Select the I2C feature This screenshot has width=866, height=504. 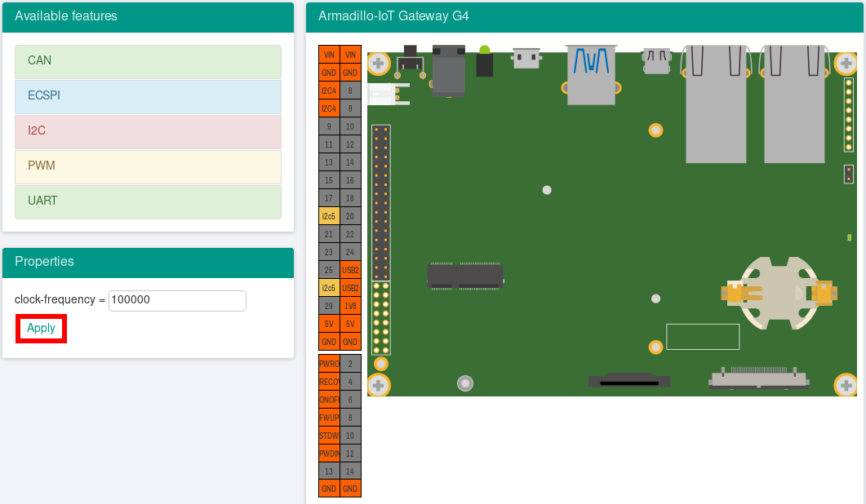pos(148,131)
